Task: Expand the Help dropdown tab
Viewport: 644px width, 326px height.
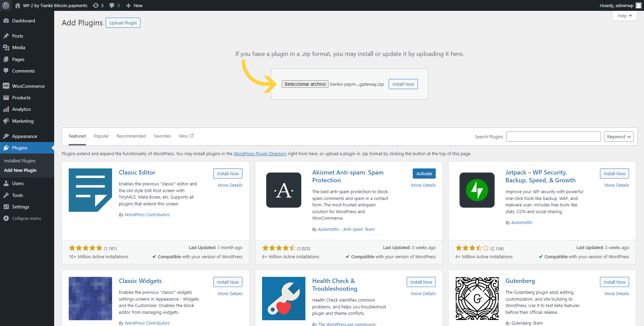Action: click(x=625, y=16)
